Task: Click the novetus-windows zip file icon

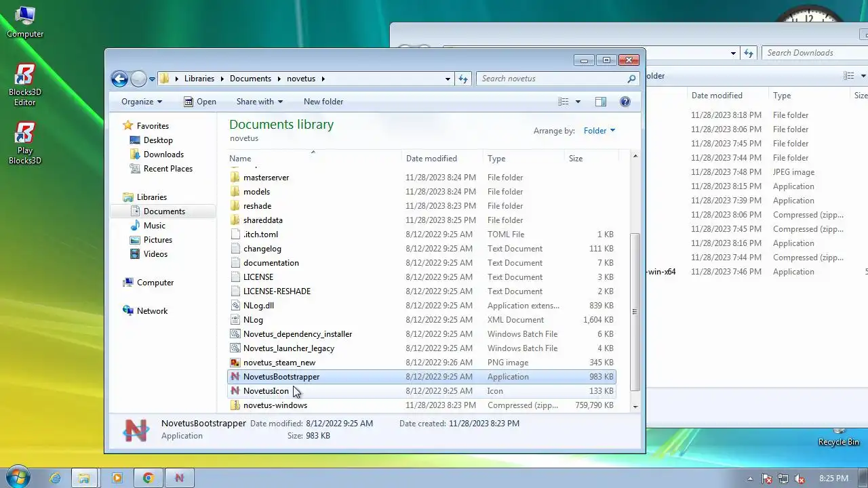Action: point(235,405)
